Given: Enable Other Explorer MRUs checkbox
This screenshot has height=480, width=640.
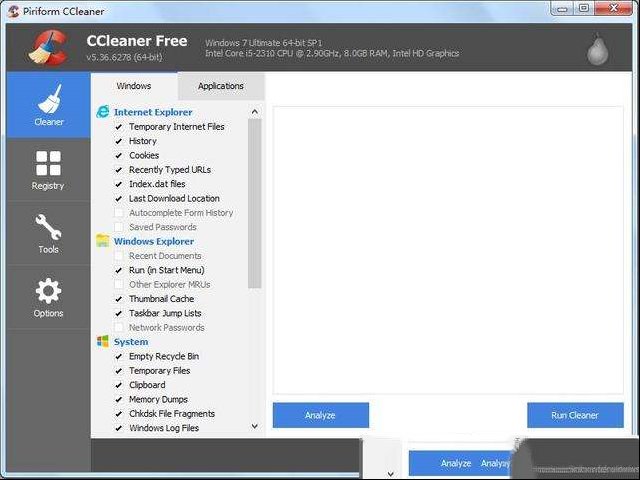Looking at the screenshot, I should (118, 284).
